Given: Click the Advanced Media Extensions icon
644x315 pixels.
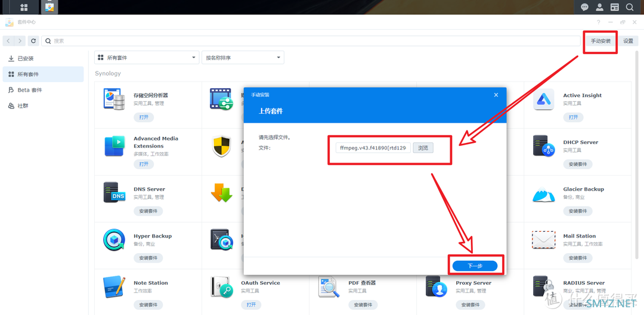Looking at the screenshot, I should click(x=114, y=146).
